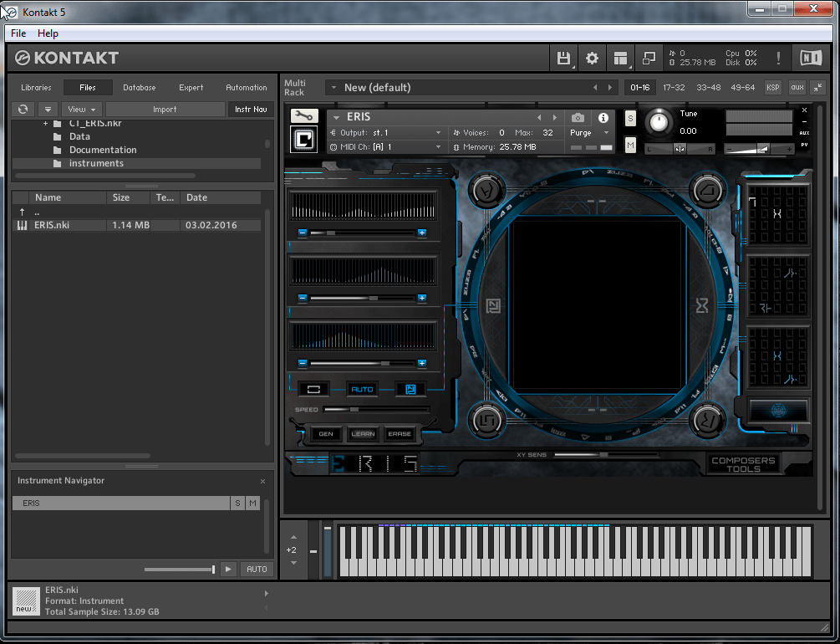Solo the ERIS instrument in the rack header
840x644 pixels.
(x=630, y=119)
